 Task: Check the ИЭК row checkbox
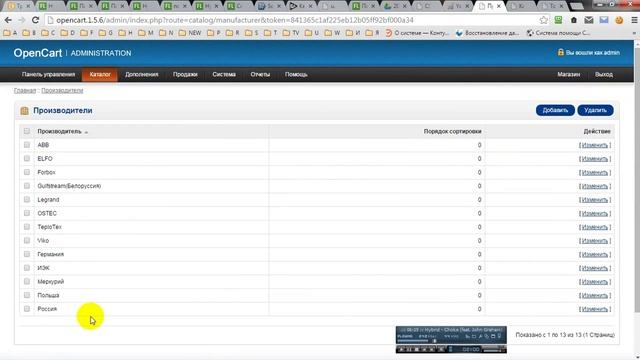click(27, 268)
